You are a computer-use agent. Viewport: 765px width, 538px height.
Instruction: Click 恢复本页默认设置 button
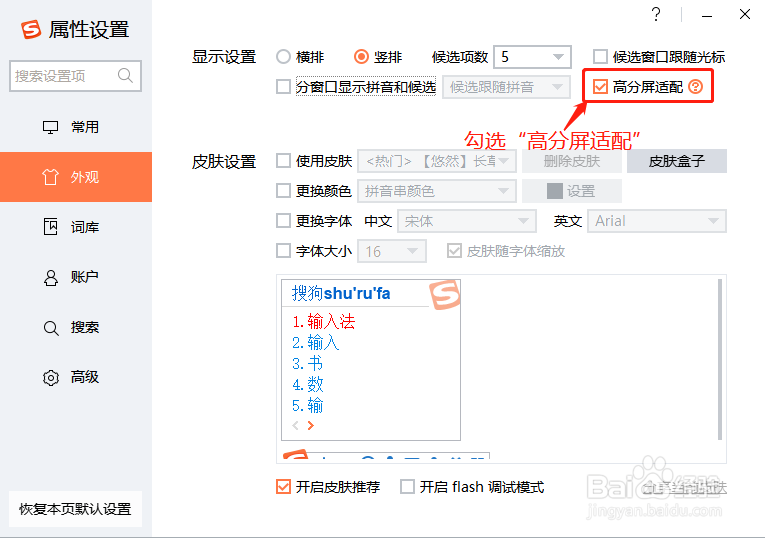76,509
